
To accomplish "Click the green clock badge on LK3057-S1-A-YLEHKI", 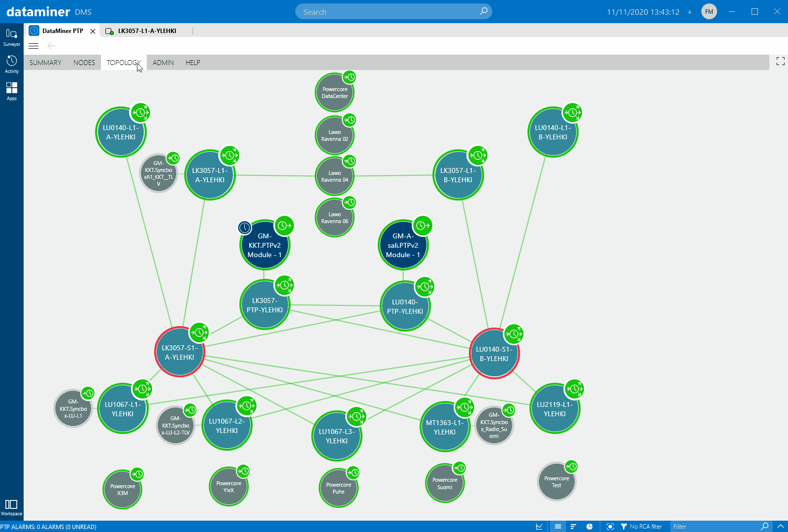I will 199,332.
